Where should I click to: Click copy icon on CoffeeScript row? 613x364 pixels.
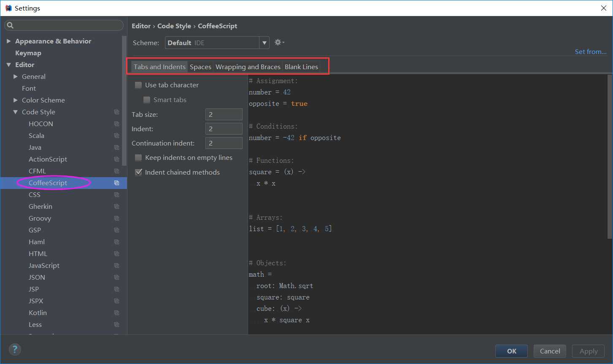pyautogui.click(x=117, y=183)
